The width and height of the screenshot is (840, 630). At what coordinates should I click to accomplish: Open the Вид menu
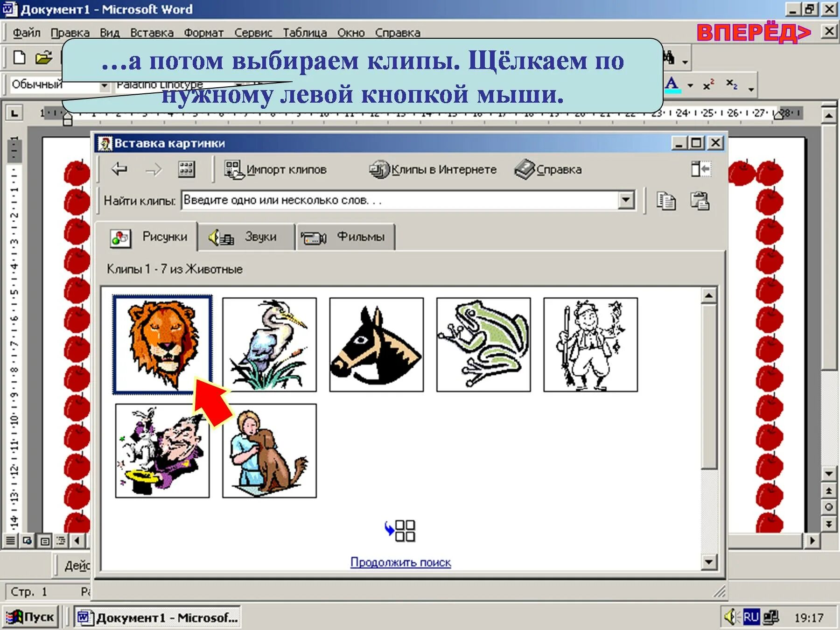point(110,33)
